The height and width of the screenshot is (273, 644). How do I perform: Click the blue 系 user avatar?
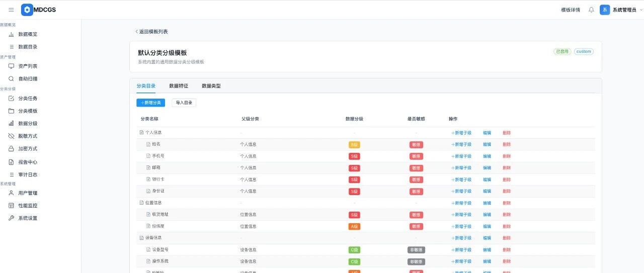point(605,10)
